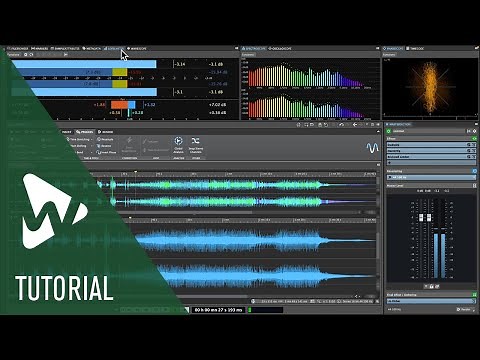Viewport: 480px width, 360px height.
Task: Click the back arrow in the editor toolbar
Action: [x=355, y=125]
